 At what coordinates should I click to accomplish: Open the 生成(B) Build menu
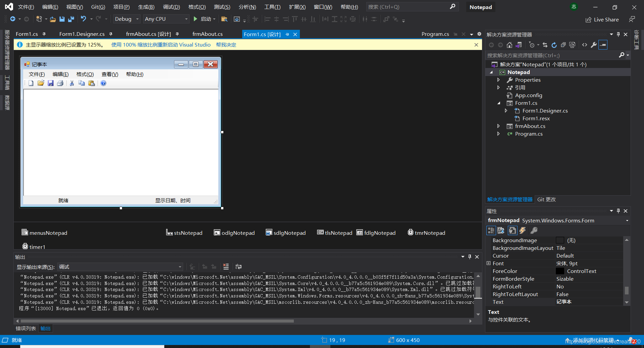pos(146,7)
